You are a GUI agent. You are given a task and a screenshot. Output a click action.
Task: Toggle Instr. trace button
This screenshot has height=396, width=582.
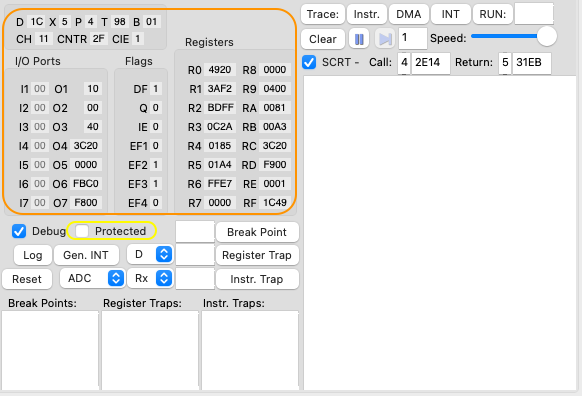[x=367, y=14]
